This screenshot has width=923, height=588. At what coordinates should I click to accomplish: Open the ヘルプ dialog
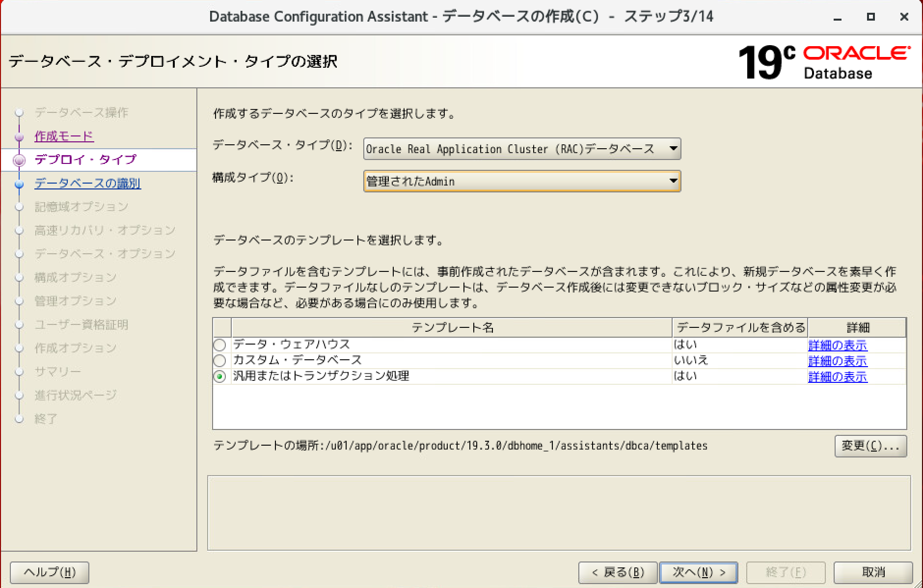[x=49, y=572]
